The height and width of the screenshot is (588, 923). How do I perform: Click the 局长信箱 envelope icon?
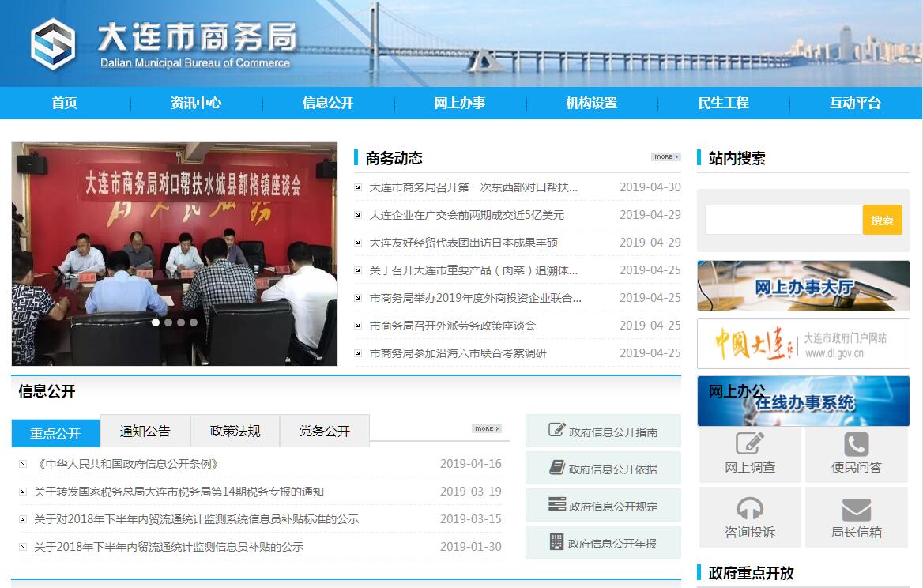856,508
